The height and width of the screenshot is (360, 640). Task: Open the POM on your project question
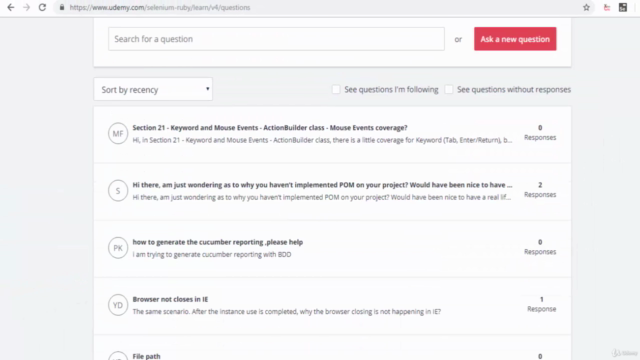(322, 185)
